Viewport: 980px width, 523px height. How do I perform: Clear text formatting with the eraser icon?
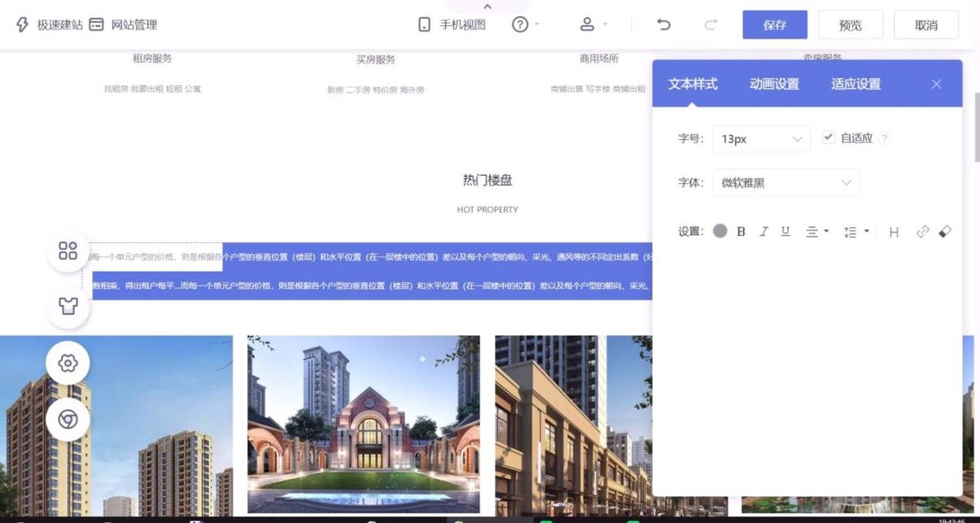click(945, 231)
